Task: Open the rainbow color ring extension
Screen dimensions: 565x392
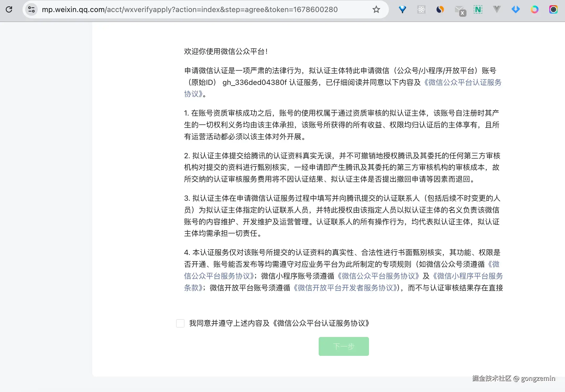Action: (x=534, y=9)
